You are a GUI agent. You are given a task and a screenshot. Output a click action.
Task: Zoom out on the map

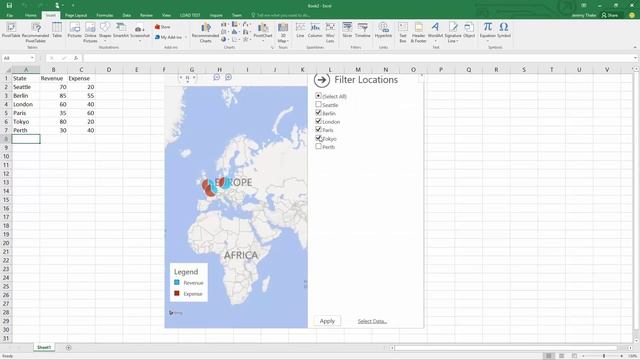[217, 77]
